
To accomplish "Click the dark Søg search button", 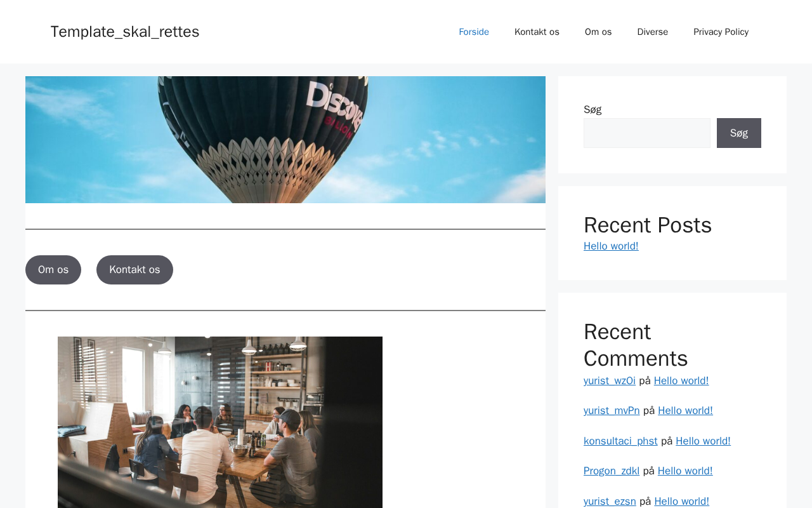I will 739,133.
